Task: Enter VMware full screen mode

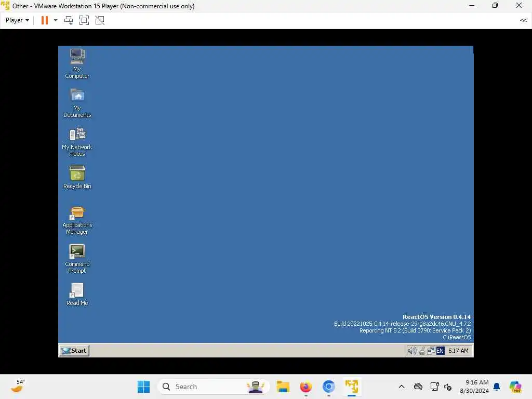Action: coord(84,20)
